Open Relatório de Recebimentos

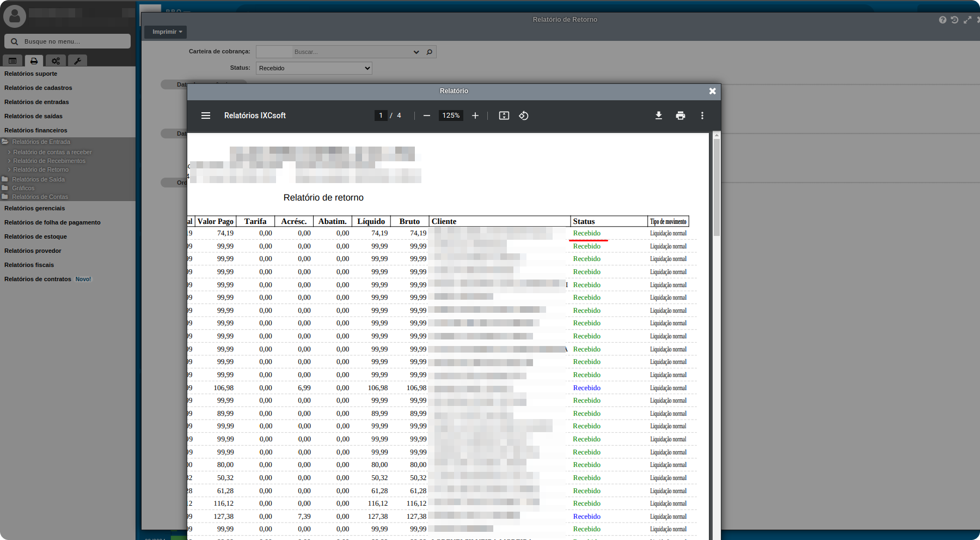[x=49, y=161]
